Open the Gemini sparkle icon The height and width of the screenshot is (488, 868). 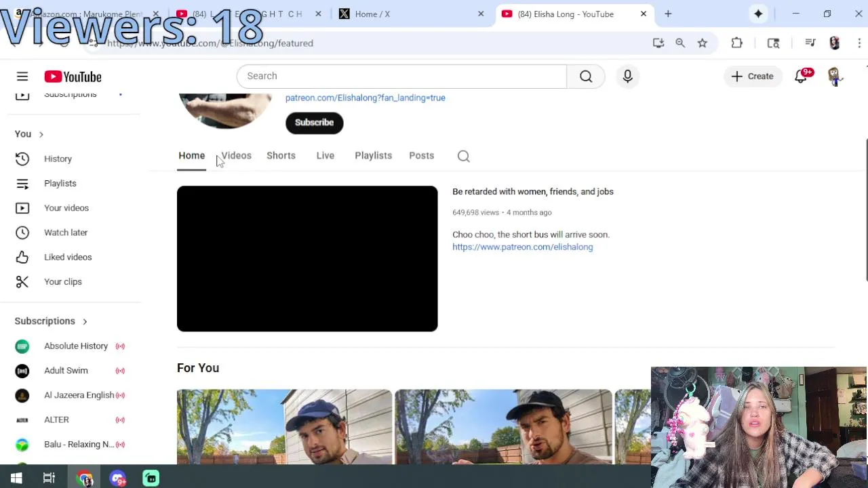[x=758, y=14]
